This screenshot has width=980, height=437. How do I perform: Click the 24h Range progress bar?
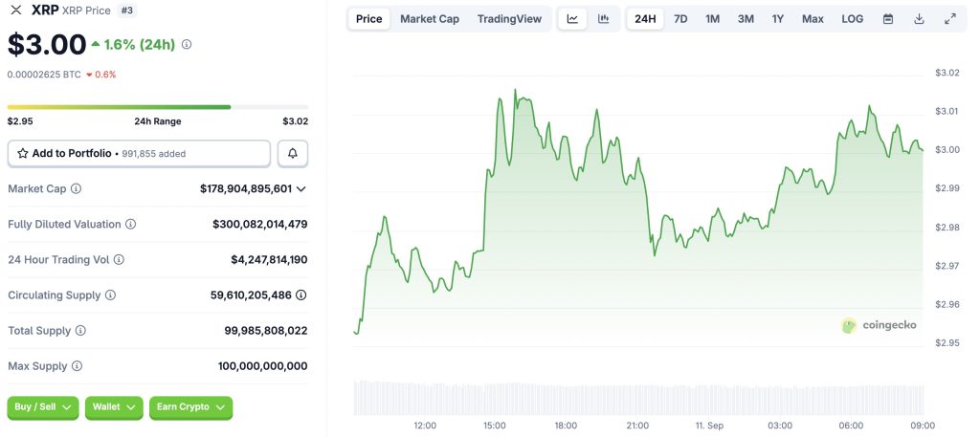pos(158,107)
